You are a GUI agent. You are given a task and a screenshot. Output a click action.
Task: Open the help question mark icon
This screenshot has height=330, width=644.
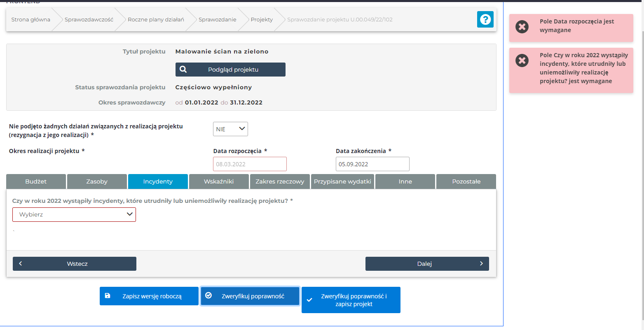(485, 19)
